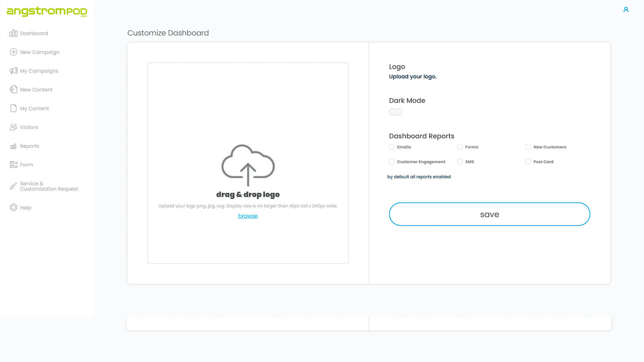Click the New Campaign plus icon

point(13,52)
